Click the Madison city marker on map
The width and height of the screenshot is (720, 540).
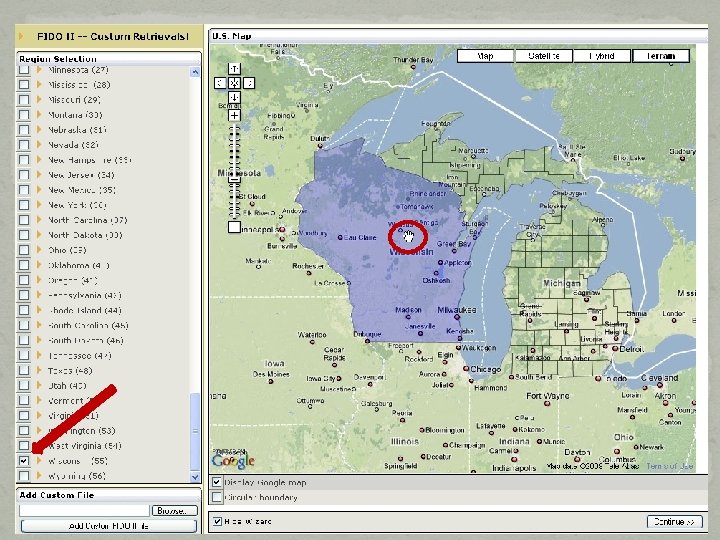pos(407,317)
